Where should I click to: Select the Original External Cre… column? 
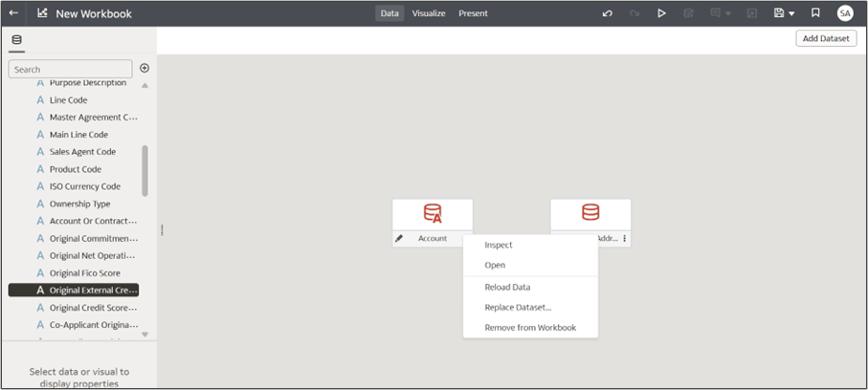74,290
